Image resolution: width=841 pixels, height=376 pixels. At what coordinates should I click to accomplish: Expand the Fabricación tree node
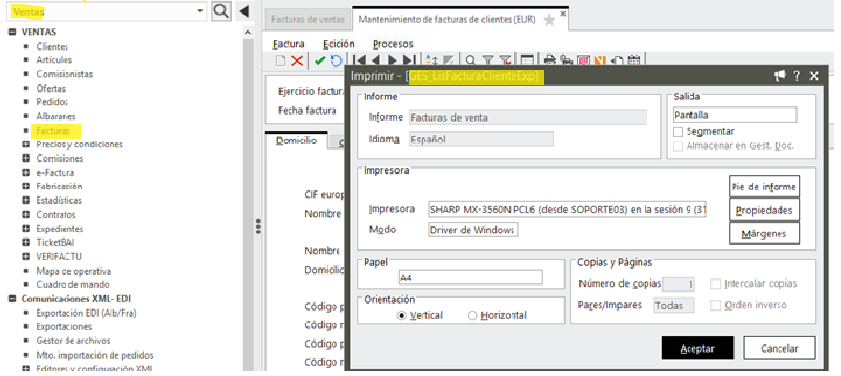click(26, 186)
